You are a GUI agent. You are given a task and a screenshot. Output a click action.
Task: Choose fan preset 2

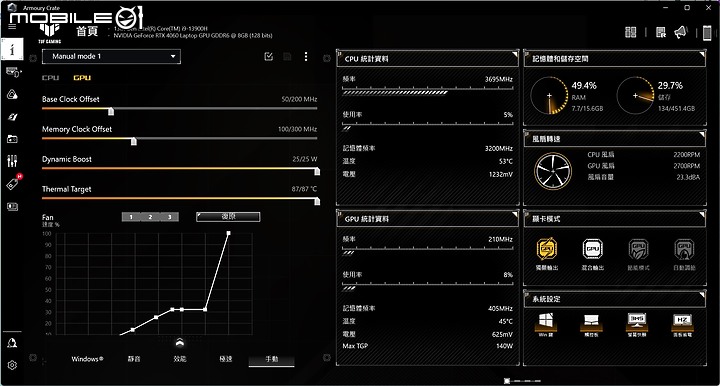click(x=150, y=217)
